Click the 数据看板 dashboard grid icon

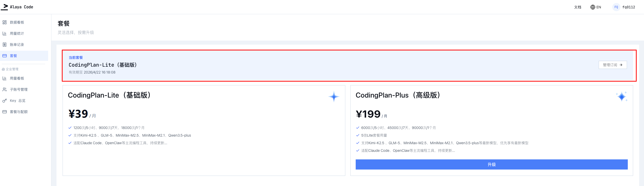[5, 22]
